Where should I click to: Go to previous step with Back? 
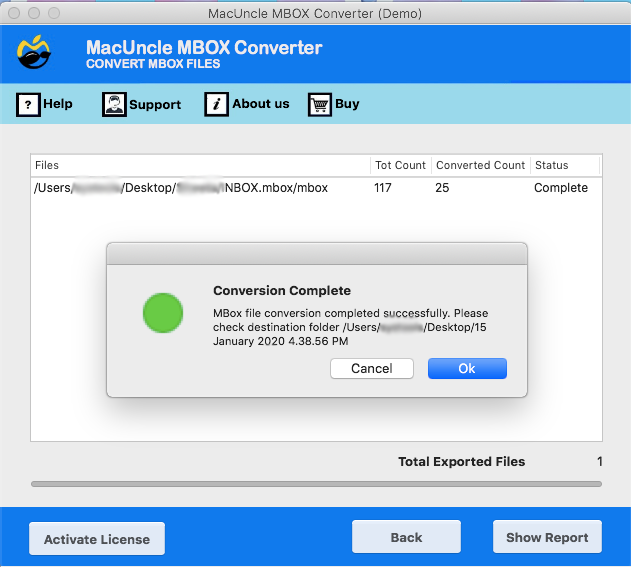pos(406,537)
